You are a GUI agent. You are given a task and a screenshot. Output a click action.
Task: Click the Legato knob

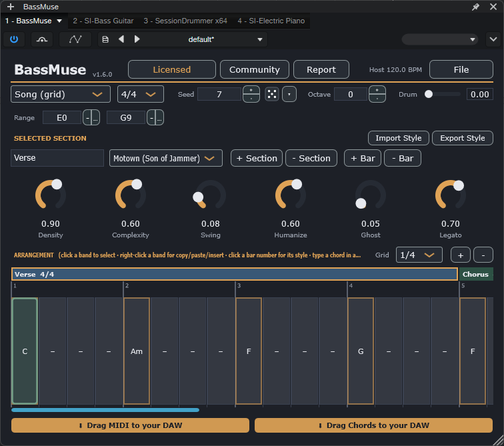pos(450,195)
